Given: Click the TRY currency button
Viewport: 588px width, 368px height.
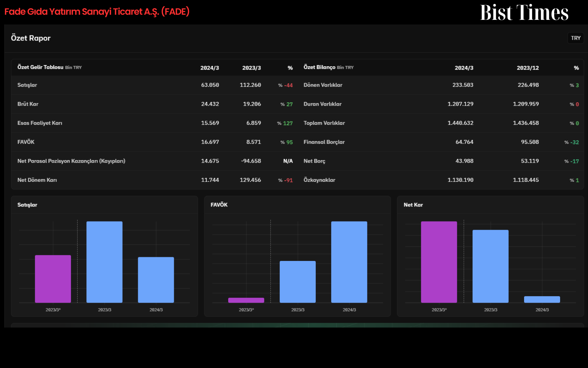Looking at the screenshot, I should (576, 38).
